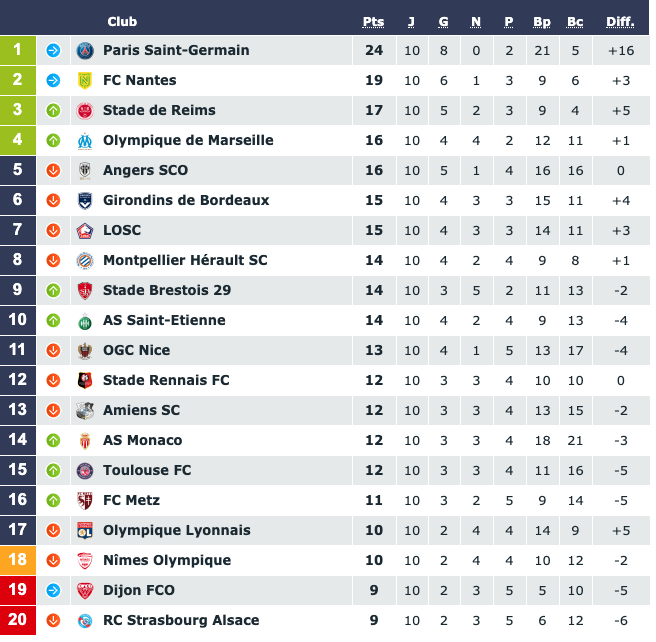656x642 pixels.
Task: Click the green up arrow beside Stade de Reims
Action: (x=53, y=111)
